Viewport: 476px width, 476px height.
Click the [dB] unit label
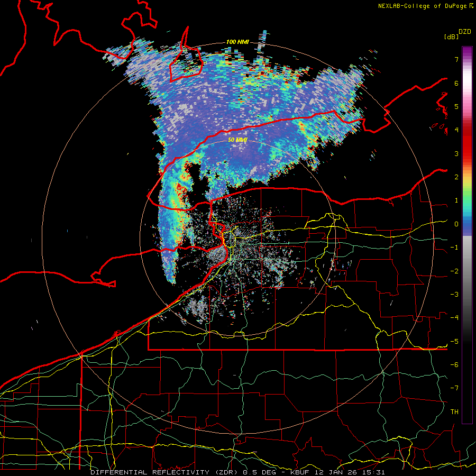click(x=451, y=36)
